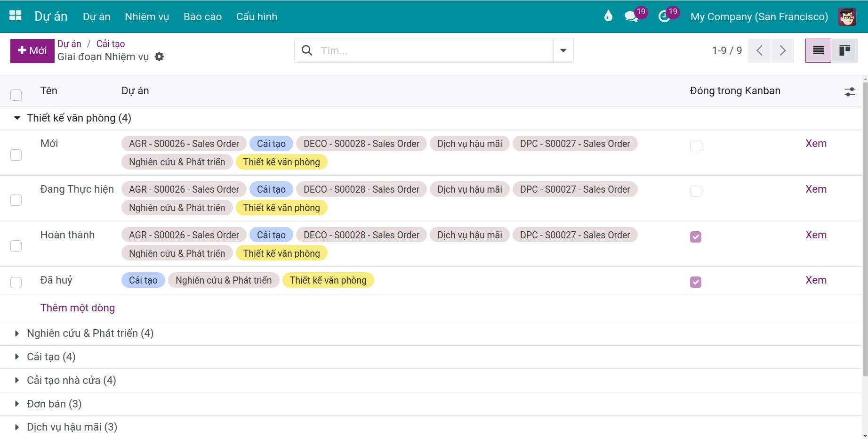Click Thêm một dòng link

click(x=78, y=308)
